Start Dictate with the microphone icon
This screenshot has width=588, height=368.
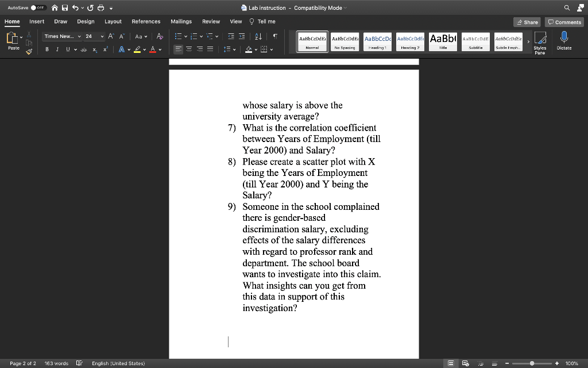pos(564,41)
